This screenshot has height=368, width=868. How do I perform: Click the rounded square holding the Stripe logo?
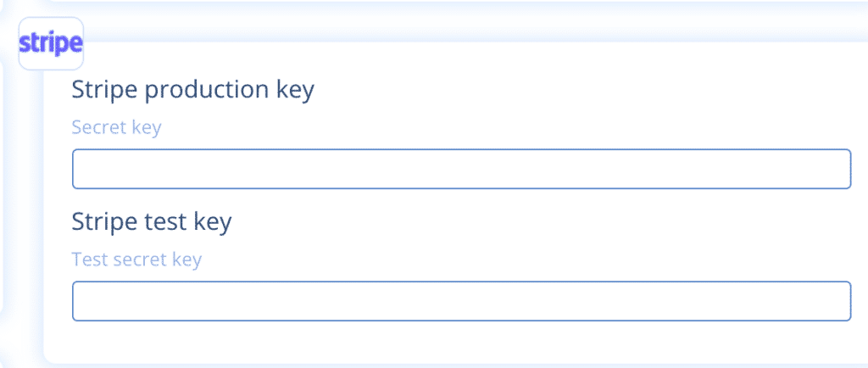coord(51,43)
